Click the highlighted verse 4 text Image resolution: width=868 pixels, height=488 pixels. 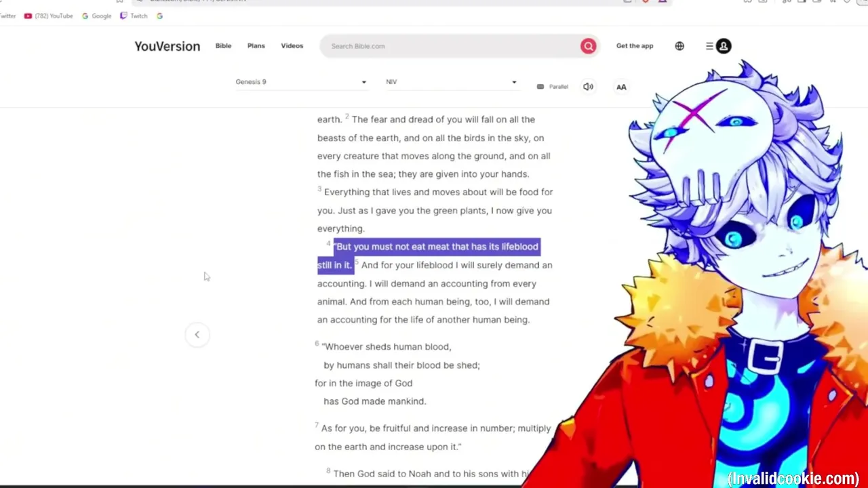[x=437, y=247]
